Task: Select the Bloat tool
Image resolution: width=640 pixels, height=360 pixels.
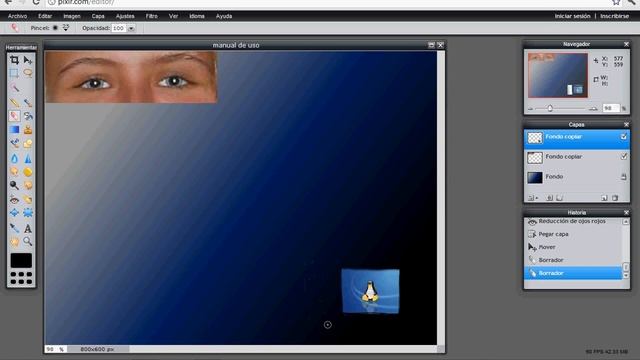Action: click(14, 213)
